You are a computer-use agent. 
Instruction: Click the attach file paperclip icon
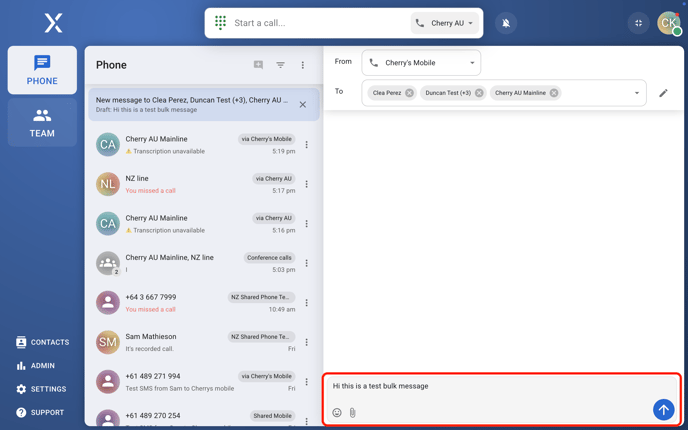pyautogui.click(x=352, y=412)
